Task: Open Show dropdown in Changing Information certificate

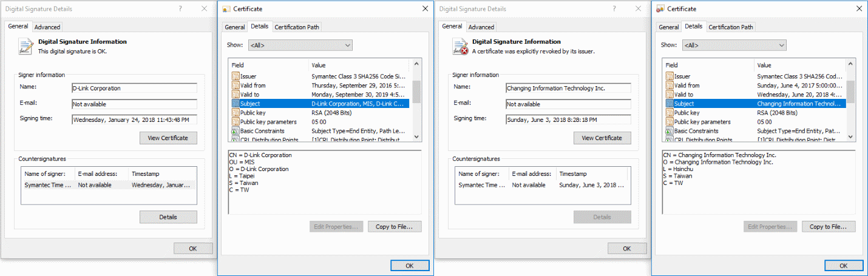Action: pyautogui.click(x=733, y=45)
